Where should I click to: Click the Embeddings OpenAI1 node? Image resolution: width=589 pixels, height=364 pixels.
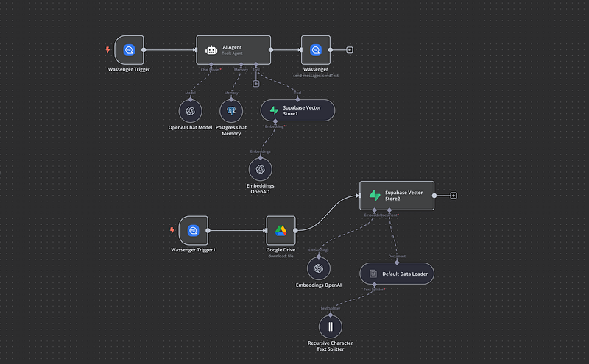(260, 169)
